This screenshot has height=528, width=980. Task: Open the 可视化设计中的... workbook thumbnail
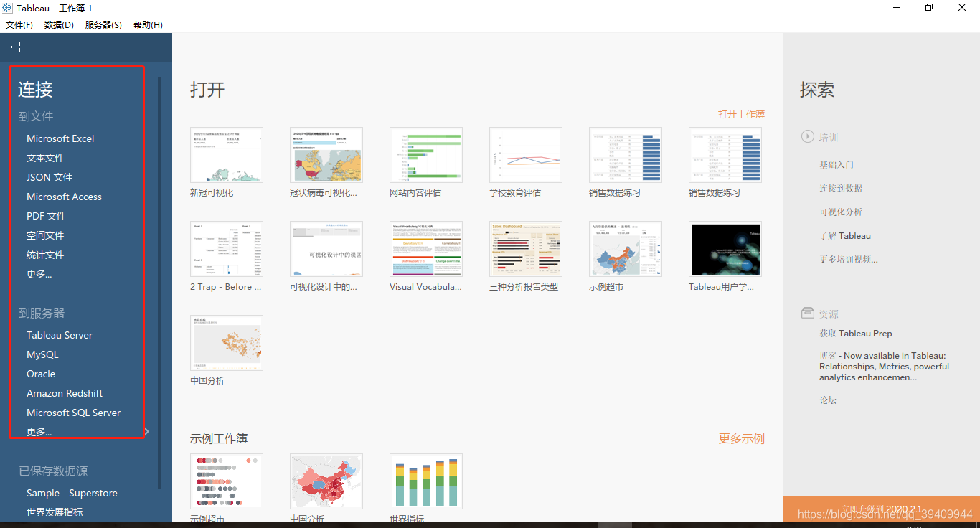click(326, 249)
